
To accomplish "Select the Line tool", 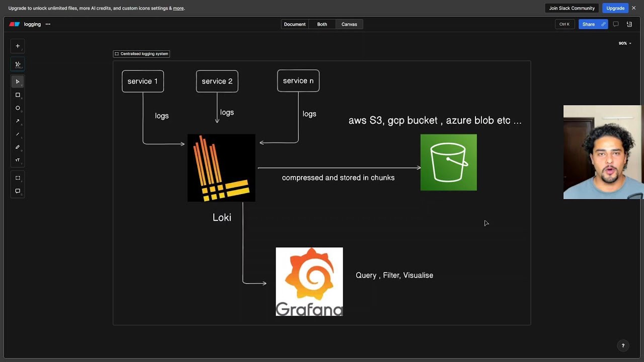I will click(18, 134).
